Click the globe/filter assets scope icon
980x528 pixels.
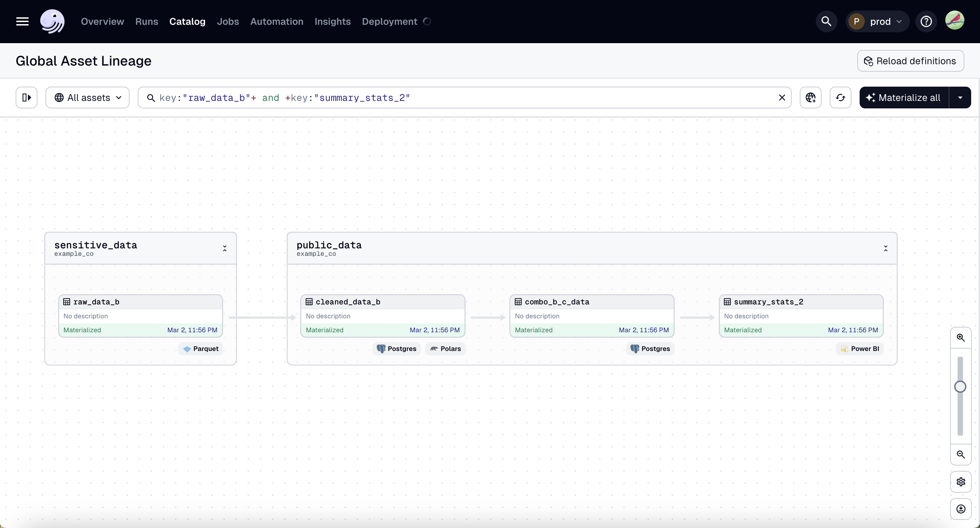click(x=811, y=97)
